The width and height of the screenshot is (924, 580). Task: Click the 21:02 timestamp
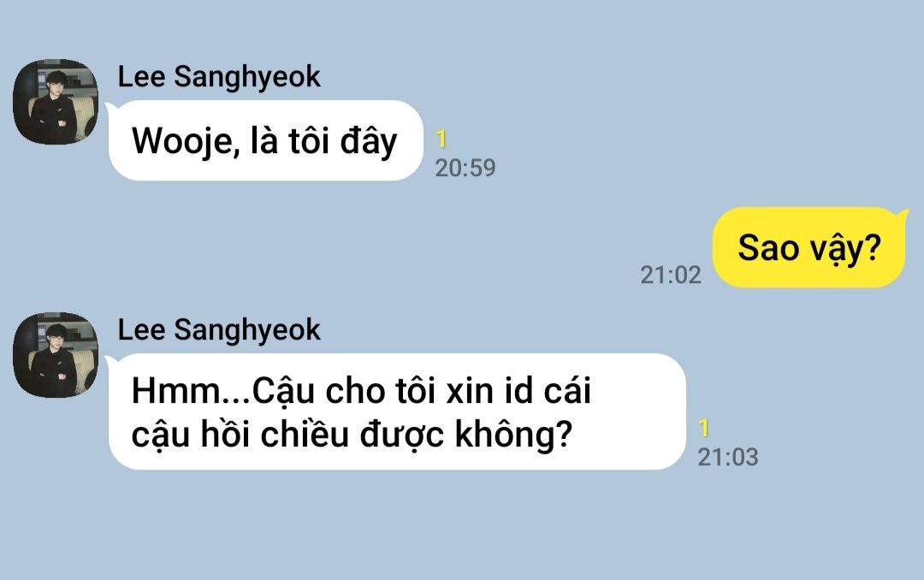click(x=671, y=275)
